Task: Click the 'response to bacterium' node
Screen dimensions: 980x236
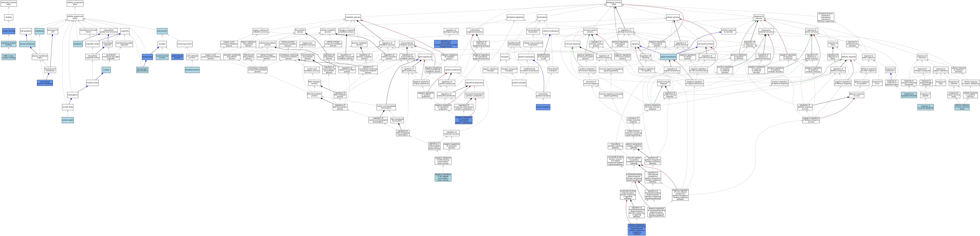Action: coord(890,70)
